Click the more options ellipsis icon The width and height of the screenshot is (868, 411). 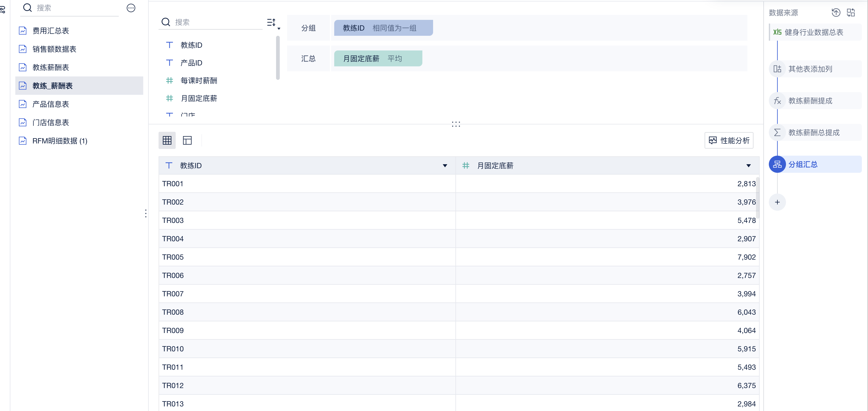(x=131, y=8)
